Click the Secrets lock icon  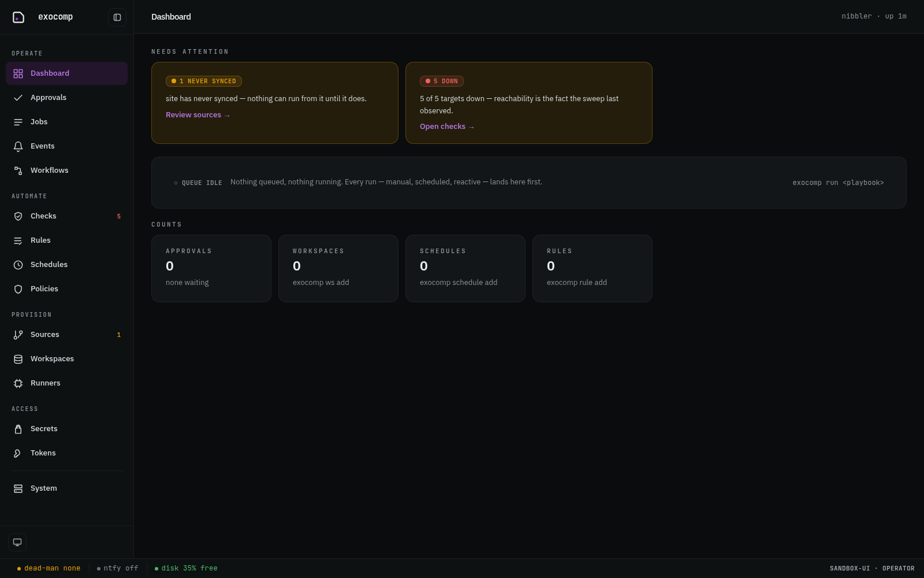tap(18, 429)
